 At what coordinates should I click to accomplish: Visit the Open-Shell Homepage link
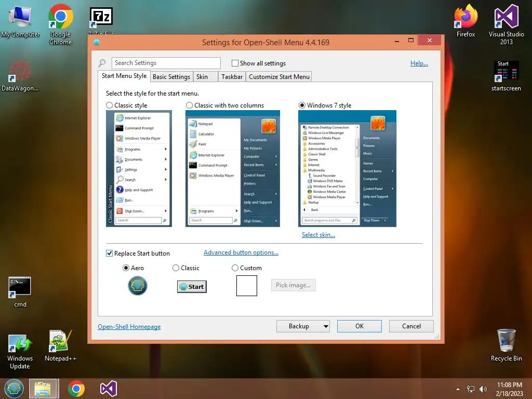pos(129,327)
